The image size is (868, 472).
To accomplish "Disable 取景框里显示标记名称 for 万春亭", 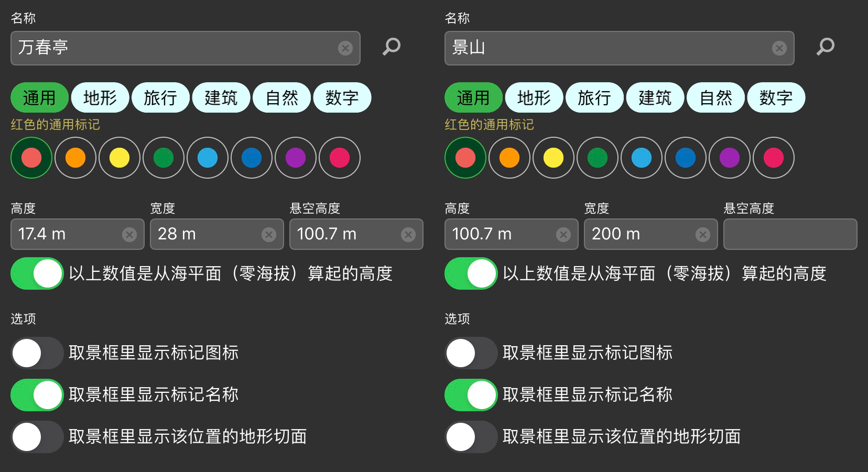I will [37, 395].
